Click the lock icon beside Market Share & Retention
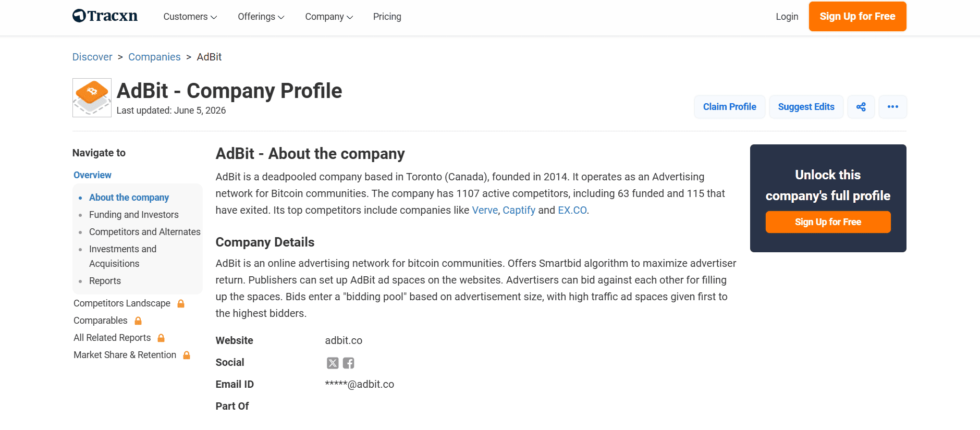This screenshot has height=430, width=980. [x=187, y=355]
